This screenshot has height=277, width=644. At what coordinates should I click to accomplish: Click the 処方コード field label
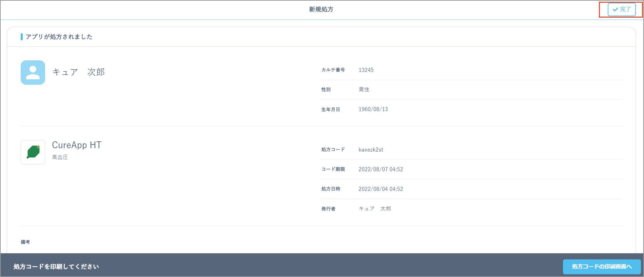click(x=333, y=150)
